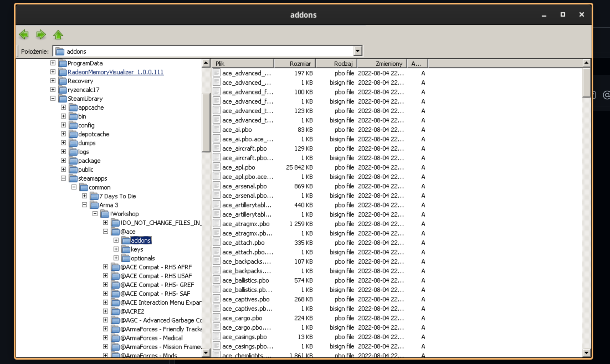The height and width of the screenshot is (364, 610).
Task: Select the Arma 3 folder icon
Action: [94, 205]
